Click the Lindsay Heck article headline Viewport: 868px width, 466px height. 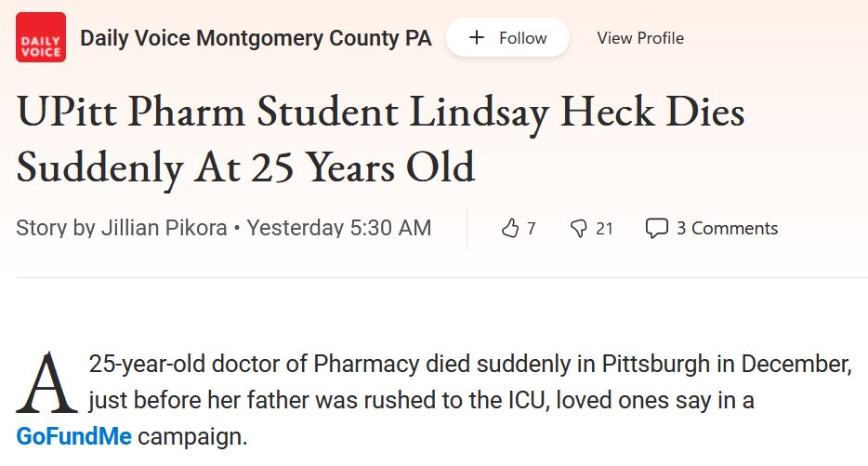tap(381, 140)
